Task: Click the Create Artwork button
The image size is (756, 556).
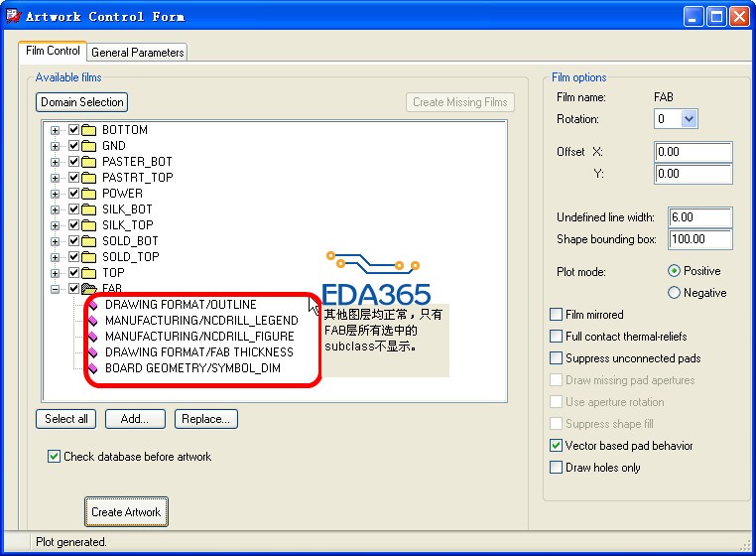Action: click(x=126, y=512)
